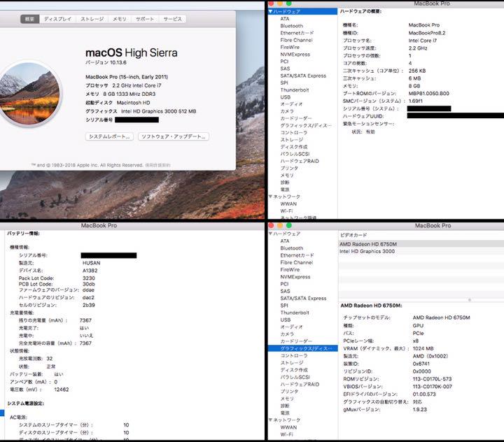Click the green zoom button of video card window

click(288, 226)
